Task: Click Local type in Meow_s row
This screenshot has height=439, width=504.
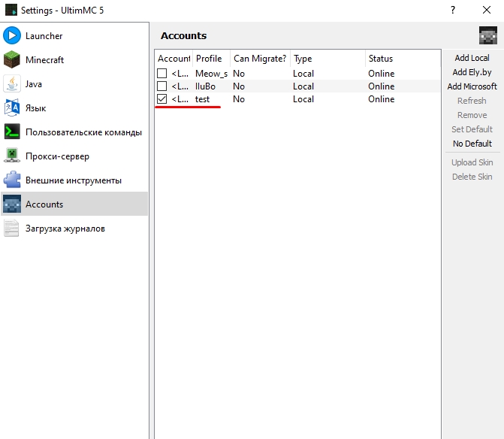Action: [x=303, y=74]
